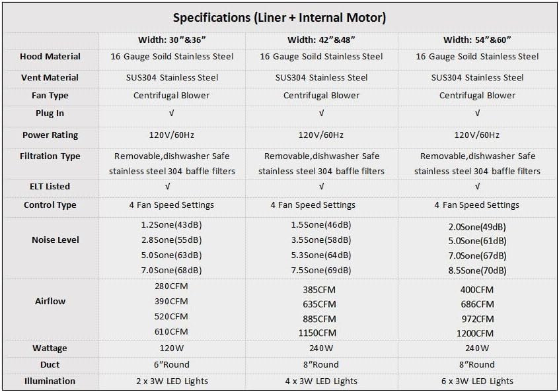Click the Illumination row label
The height and width of the screenshot is (392, 559).
pos(50,381)
